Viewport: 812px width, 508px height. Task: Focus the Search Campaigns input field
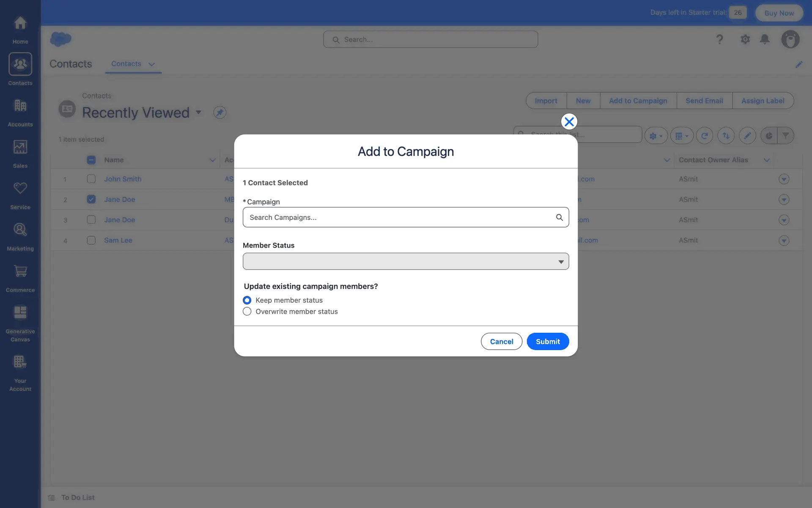(x=398, y=217)
